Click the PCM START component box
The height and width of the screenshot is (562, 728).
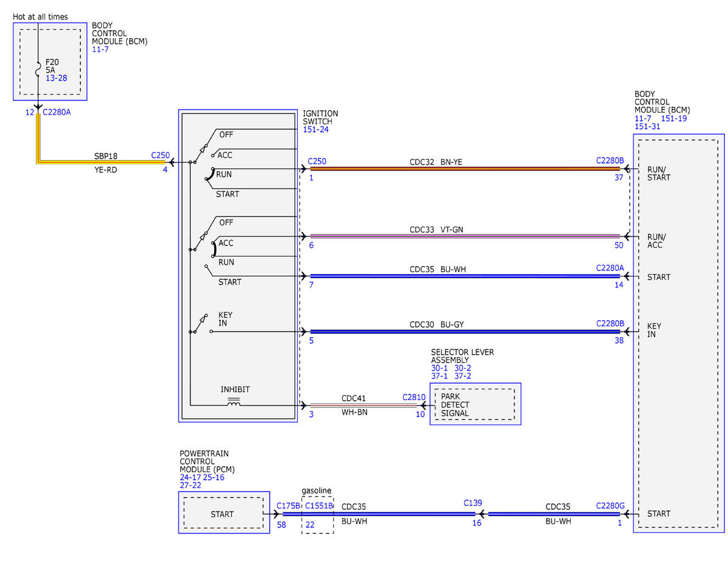coord(223,514)
